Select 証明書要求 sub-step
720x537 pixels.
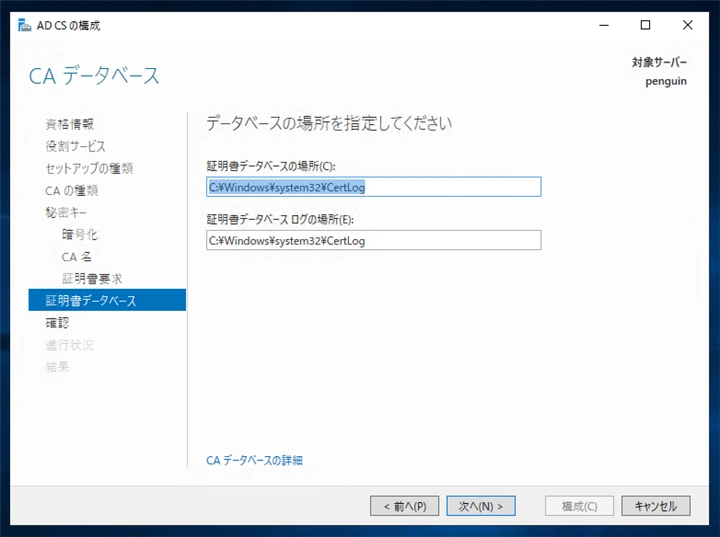click(x=92, y=278)
